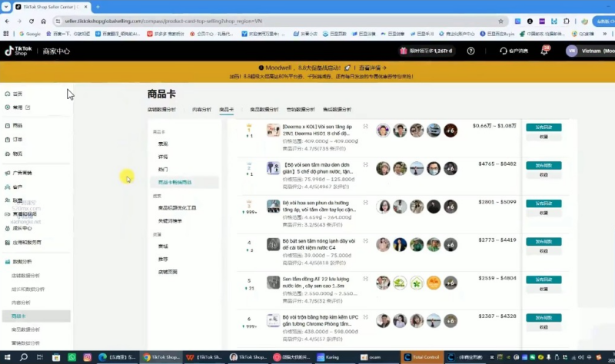Select the 热门 item in the inner menu
The image size is (615, 364).
163,169
